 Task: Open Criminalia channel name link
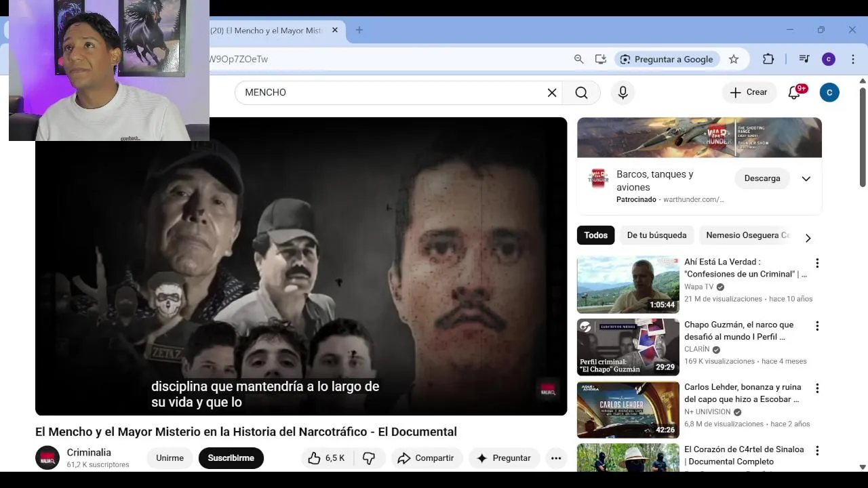[89, 453]
